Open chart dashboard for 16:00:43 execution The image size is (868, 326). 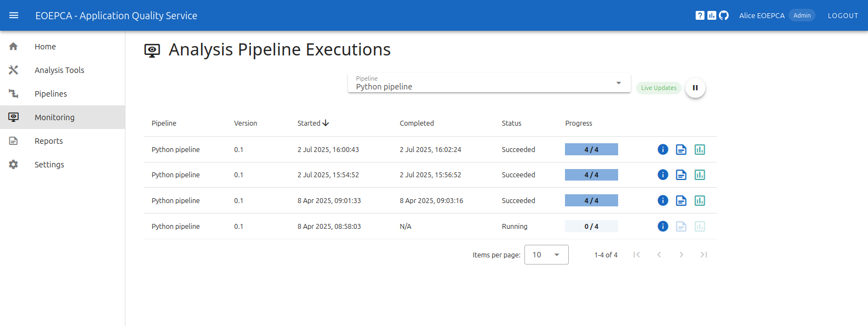[700, 149]
